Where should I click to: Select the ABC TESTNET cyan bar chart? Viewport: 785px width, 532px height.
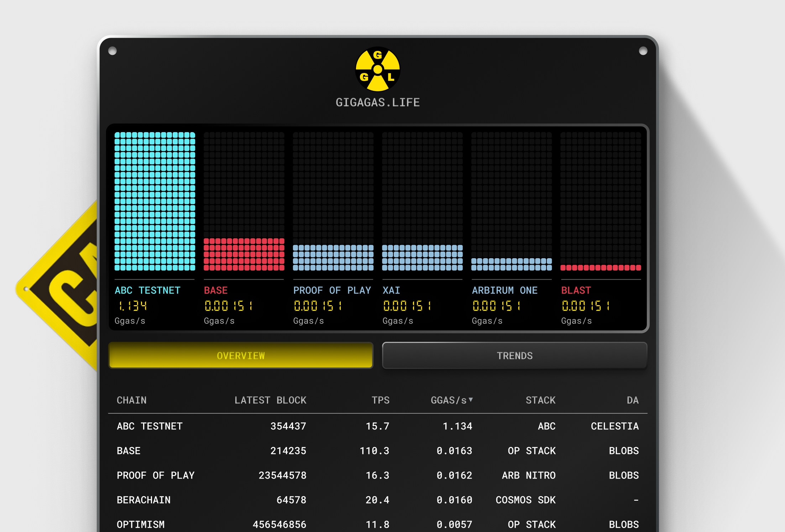(155, 201)
